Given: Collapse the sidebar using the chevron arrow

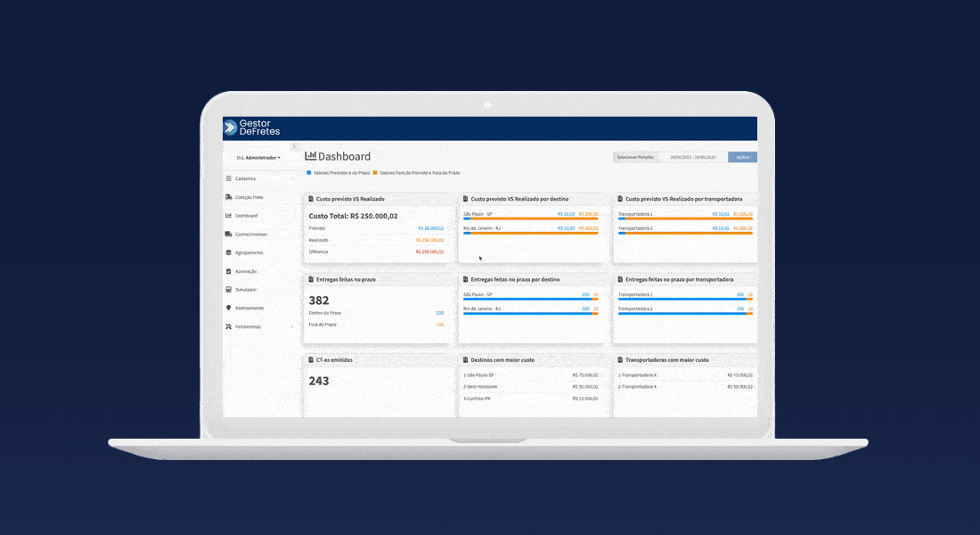Looking at the screenshot, I should click(294, 145).
